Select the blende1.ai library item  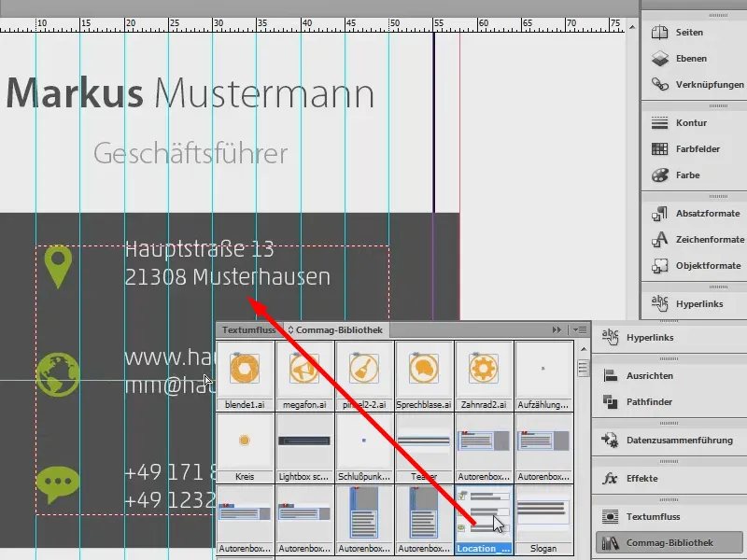coord(245,376)
